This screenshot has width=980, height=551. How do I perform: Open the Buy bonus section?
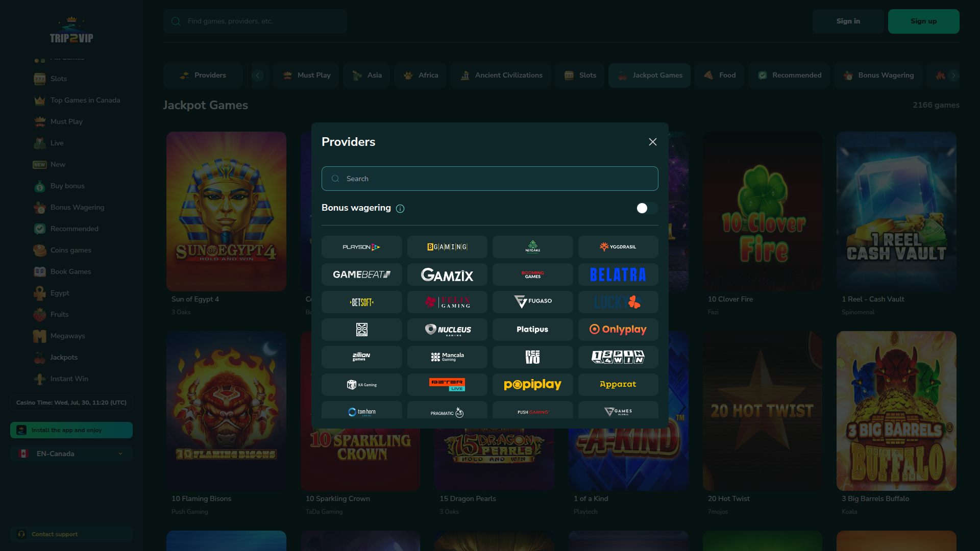click(x=67, y=186)
